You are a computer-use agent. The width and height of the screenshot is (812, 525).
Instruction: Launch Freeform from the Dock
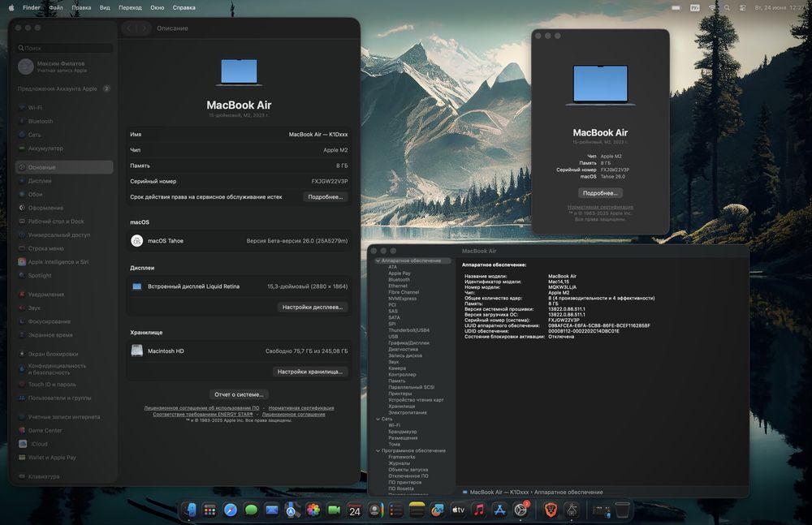click(438, 510)
